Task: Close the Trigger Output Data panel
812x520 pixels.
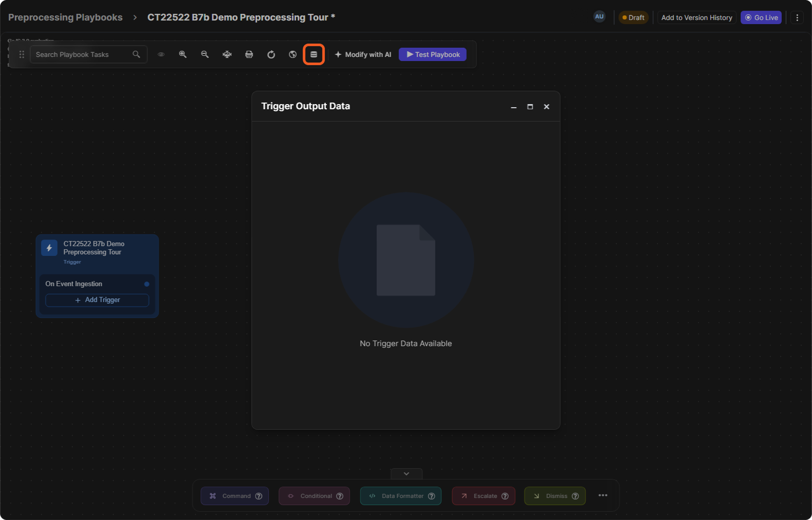Action: click(547, 107)
